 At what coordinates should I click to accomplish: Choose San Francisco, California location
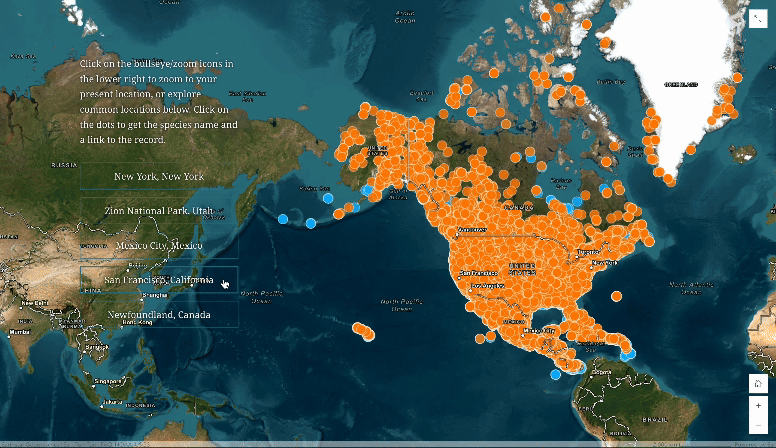tap(159, 280)
